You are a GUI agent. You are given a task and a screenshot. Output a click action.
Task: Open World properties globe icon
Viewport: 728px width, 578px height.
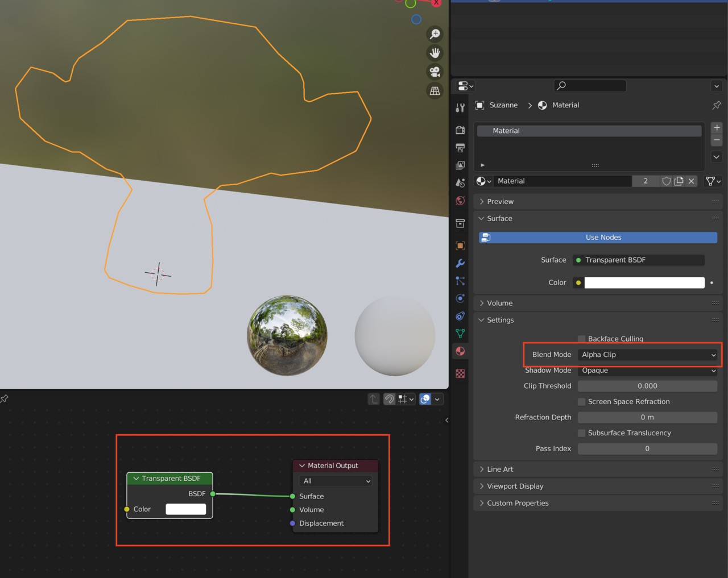point(460,201)
